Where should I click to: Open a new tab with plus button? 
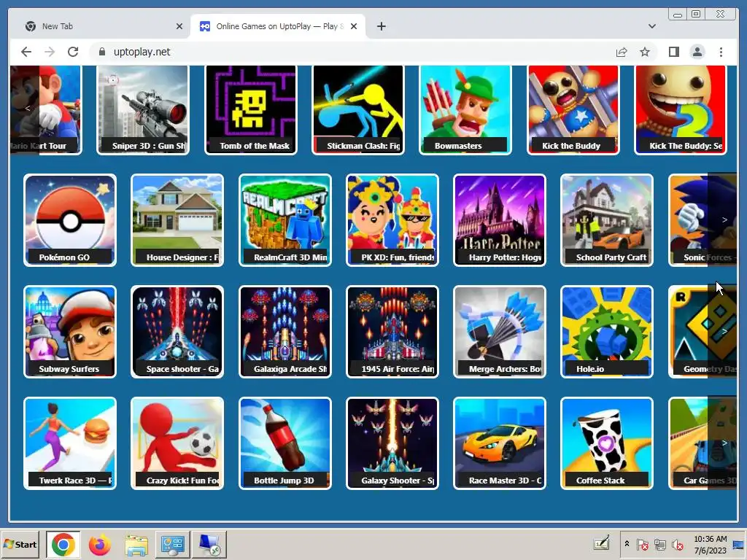coord(381,26)
